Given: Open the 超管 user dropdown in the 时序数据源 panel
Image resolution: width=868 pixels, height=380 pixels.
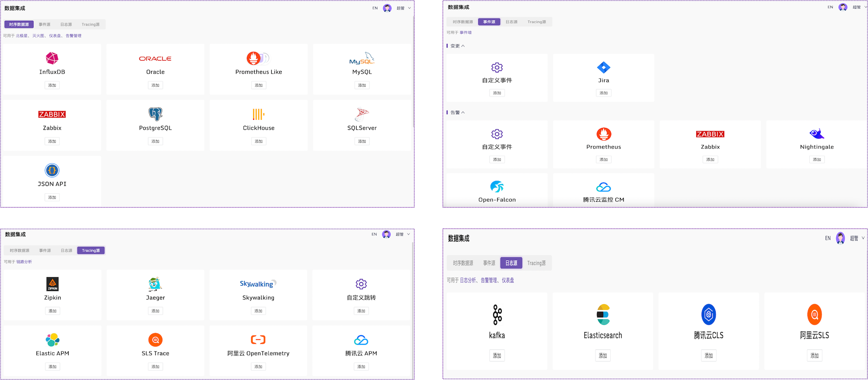Looking at the screenshot, I should tap(404, 8).
